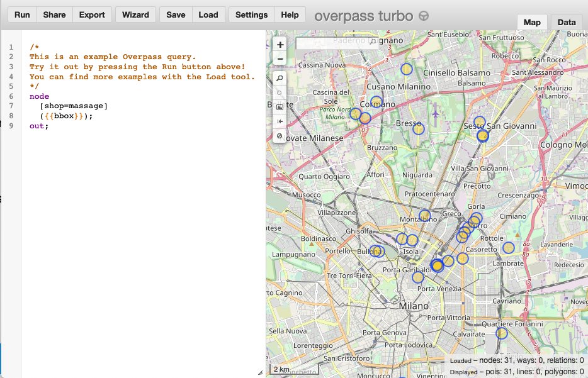Select the POI marker beside Parco Nord Milano
The height and width of the screenshot is (378, 588).
coord(355,114)
